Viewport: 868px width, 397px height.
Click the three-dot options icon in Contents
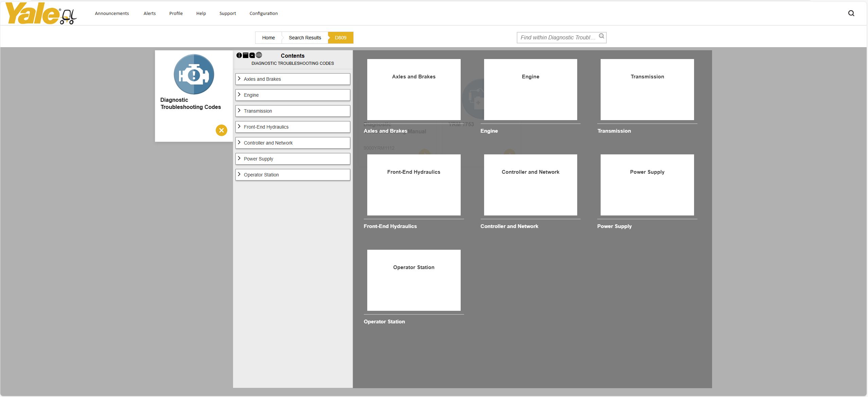[239, 55]
